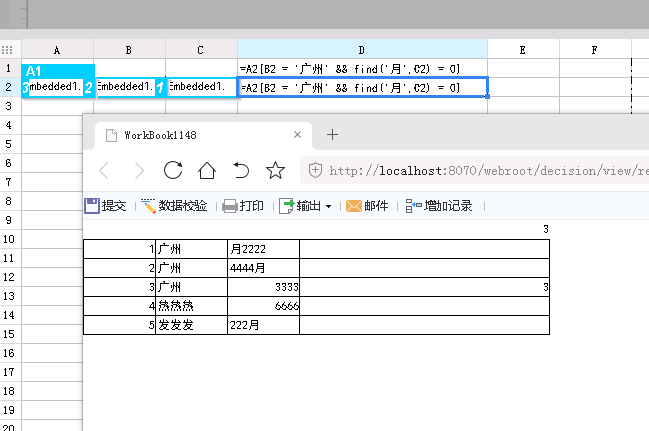
Task: Click 广州 cell in preview row 1
Action: (x=191, y=249)
